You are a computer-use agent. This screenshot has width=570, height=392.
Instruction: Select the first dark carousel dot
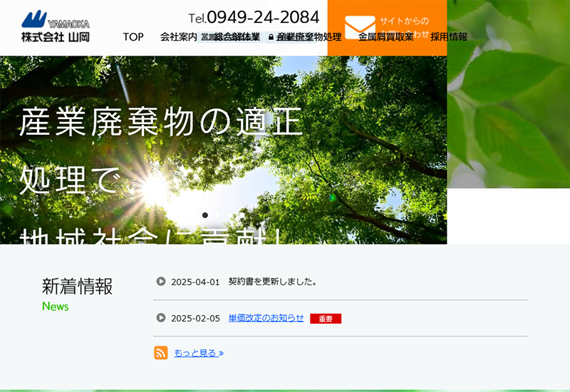click(205, 215)
